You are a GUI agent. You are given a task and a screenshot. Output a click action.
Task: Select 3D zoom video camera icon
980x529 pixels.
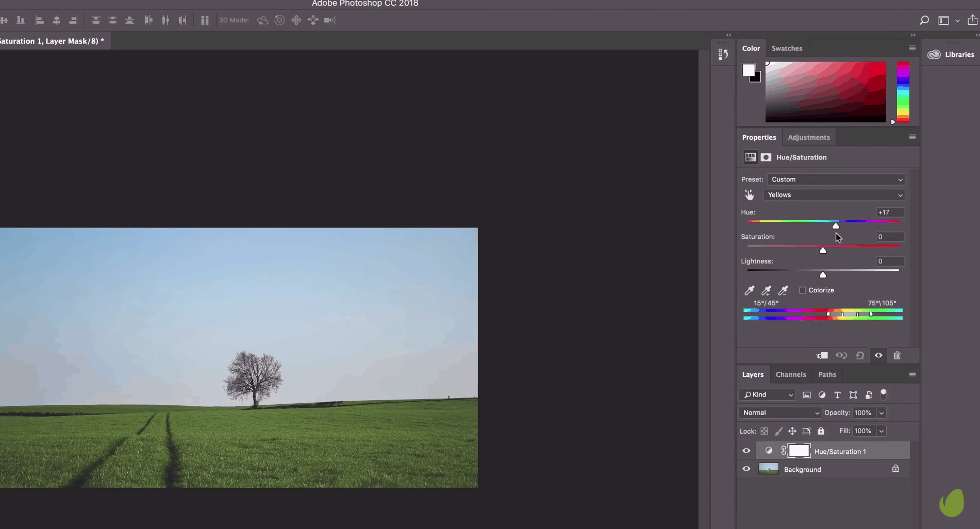tap(330, 20)
